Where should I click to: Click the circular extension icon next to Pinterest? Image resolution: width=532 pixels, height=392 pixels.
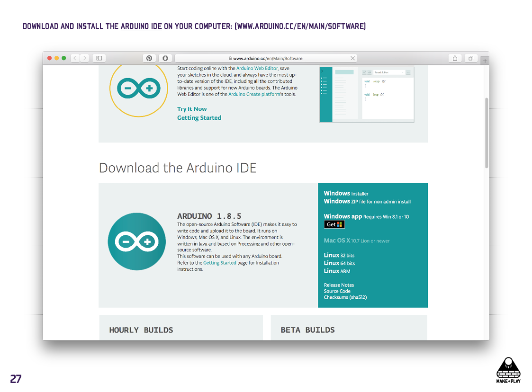[x=165, y=58]
